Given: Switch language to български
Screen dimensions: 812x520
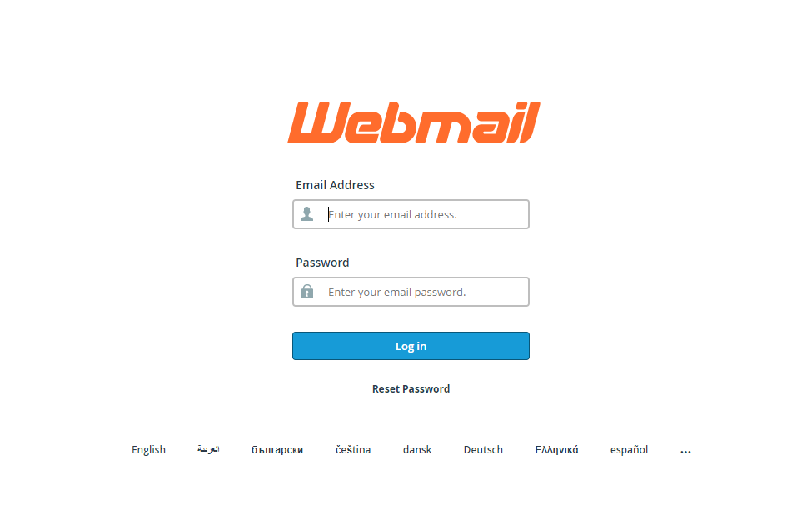Looking at the screenshot, I should 277,449.
